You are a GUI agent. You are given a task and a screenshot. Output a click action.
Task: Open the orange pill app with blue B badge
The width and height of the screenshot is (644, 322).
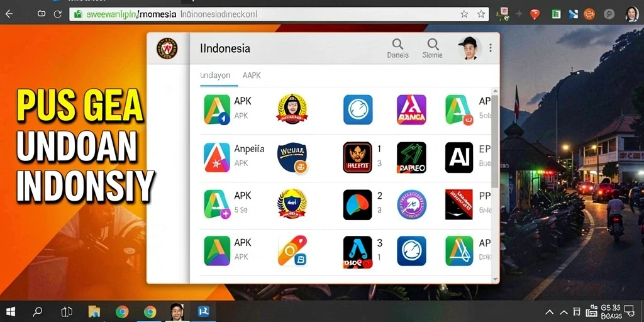click(x=292, y=250)
